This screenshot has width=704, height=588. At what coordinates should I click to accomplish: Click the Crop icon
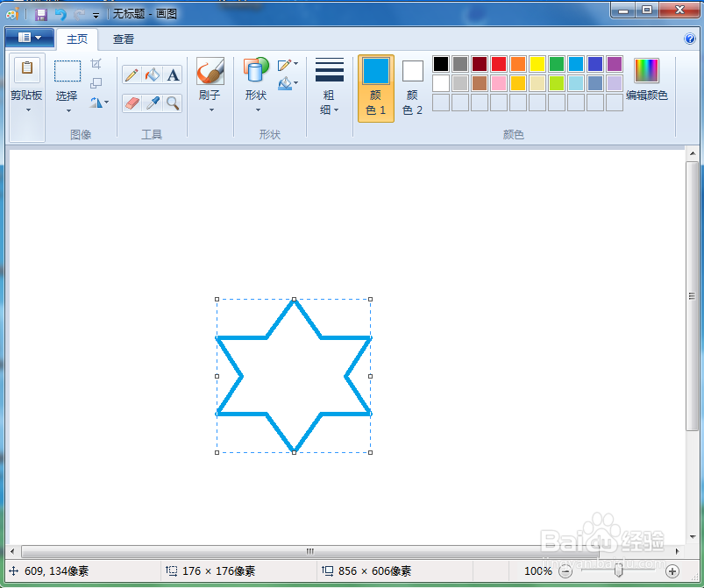(96, 64)
